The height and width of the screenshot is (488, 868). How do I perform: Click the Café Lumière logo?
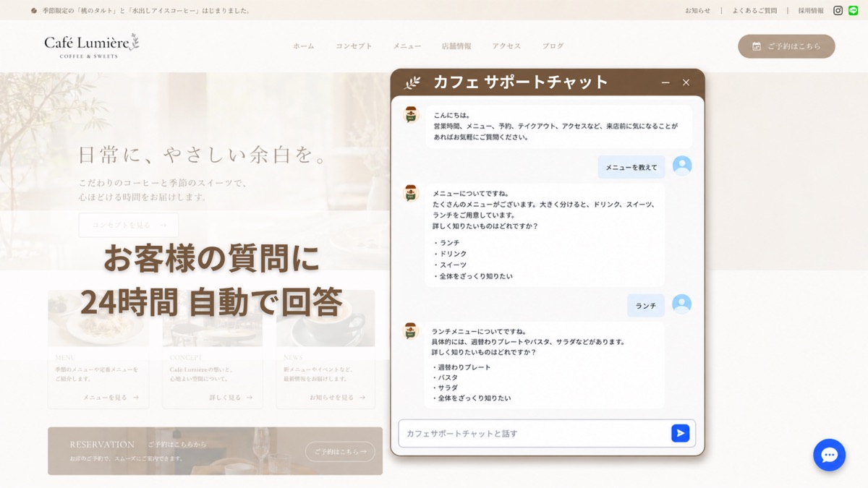coord(91,46)
